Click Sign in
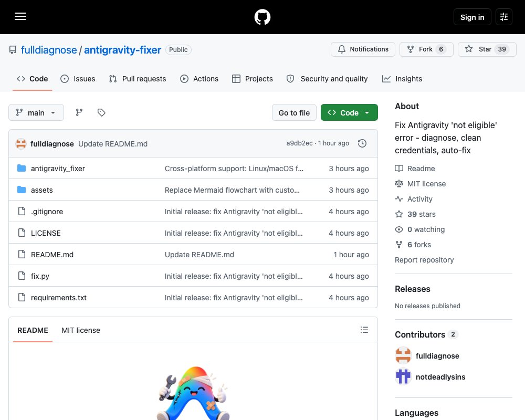This screenshot has height=420, width=525. coord(472,17)
